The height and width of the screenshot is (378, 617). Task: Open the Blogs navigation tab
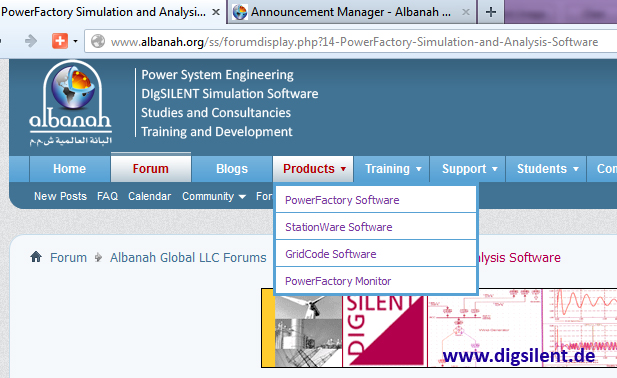(x=232, y=169)
